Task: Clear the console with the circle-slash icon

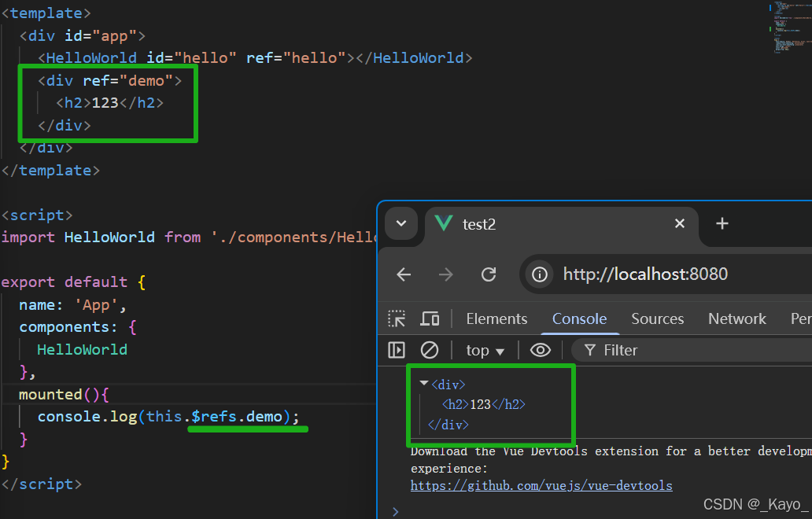Action: 428,349
